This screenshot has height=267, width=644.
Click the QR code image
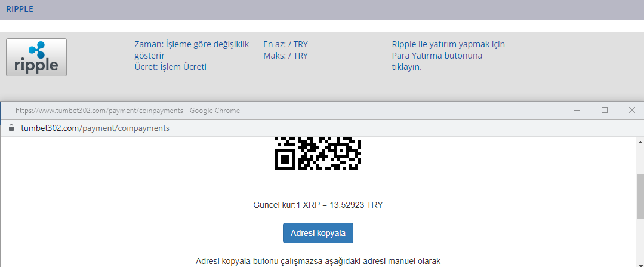click(x=318, y=154)
